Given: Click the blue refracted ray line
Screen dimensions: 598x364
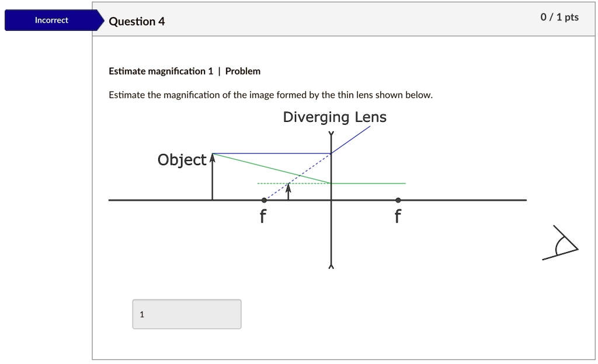Looking at the screenshot, I should point(352,139).
